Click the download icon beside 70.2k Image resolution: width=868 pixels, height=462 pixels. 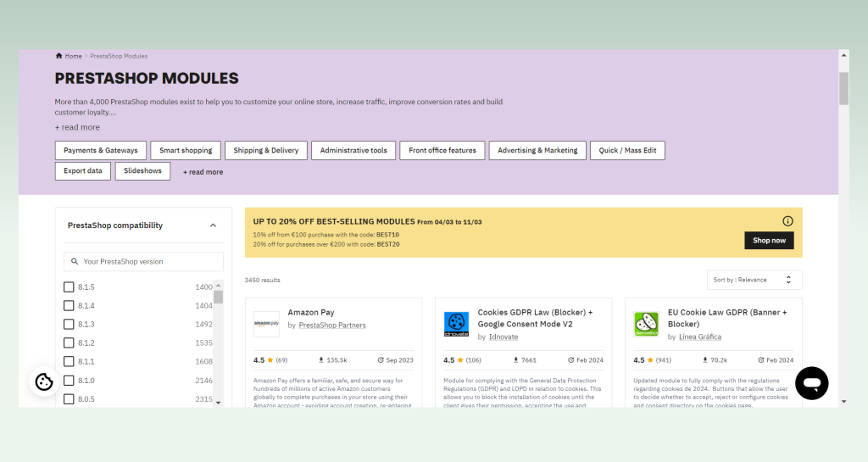click(x=705, y=360)
